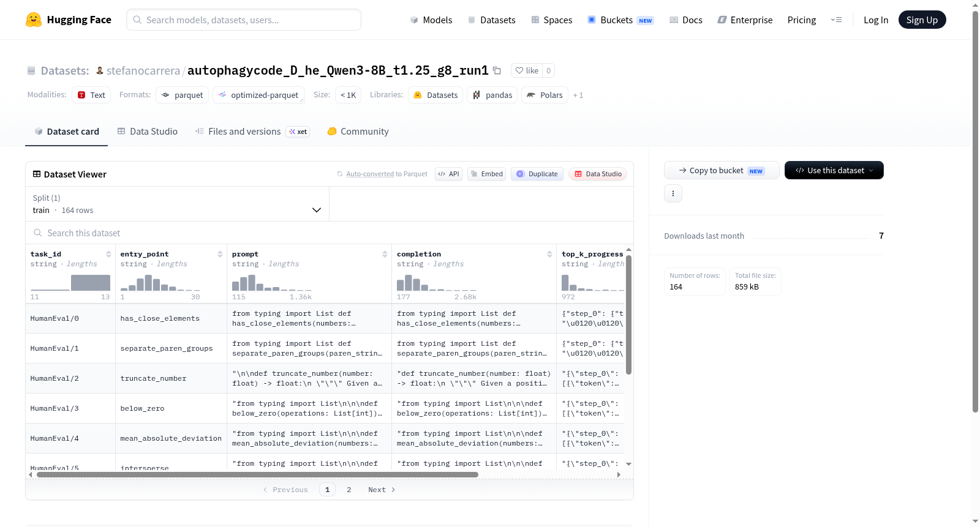Viewport: 980px width, 527px height.
Task: Click the top_k_progress column header
Action: (592, 254)
